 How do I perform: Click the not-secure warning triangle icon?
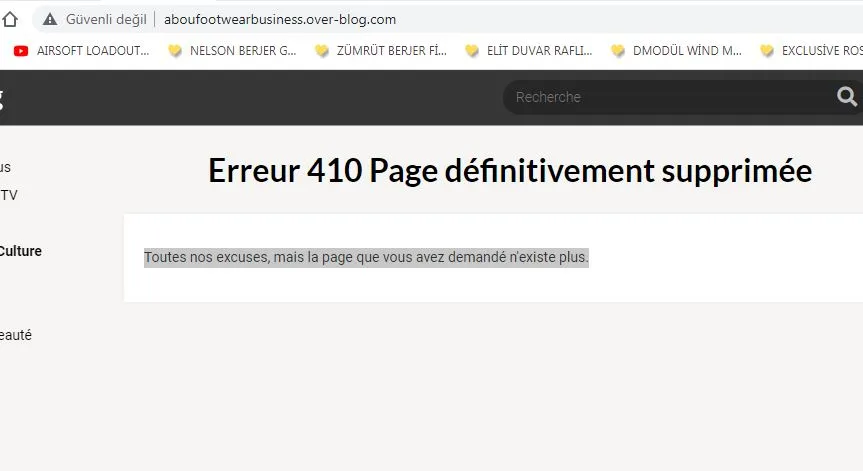[x=50, y=19]
